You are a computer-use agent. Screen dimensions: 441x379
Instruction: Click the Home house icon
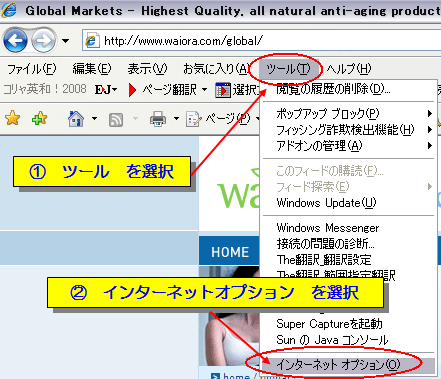(76, 119)
